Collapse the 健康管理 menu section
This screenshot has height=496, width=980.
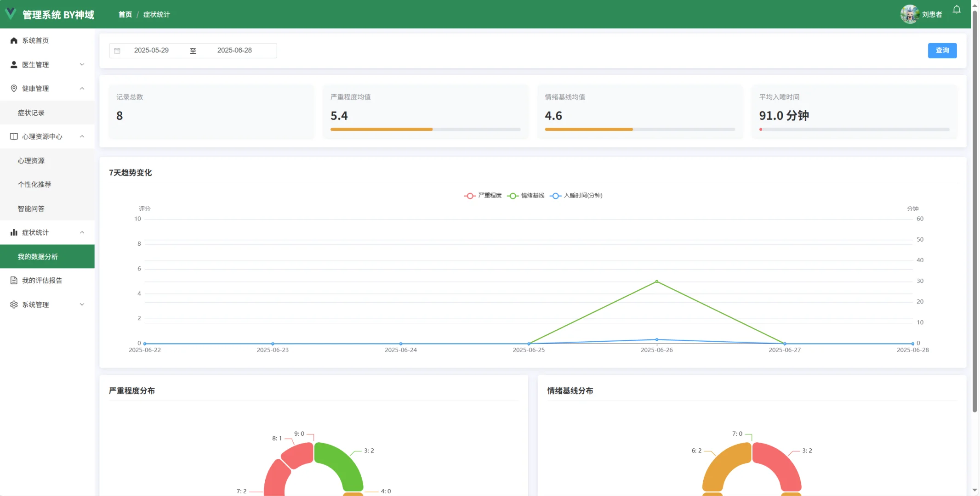point(82,88)
